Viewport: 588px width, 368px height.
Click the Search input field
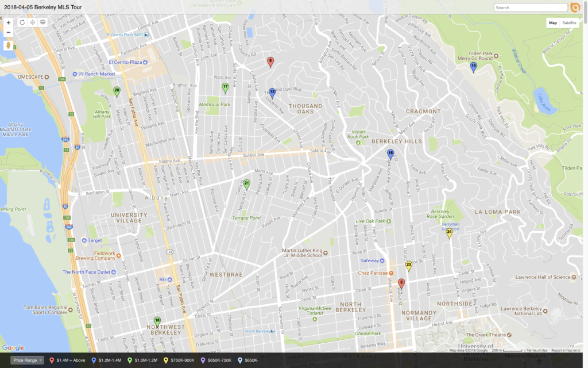[531, 7]
